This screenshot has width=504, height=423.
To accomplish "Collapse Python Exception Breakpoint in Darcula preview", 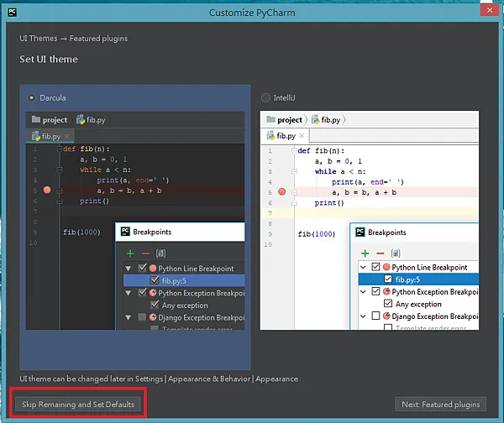I will pos(129,293).
